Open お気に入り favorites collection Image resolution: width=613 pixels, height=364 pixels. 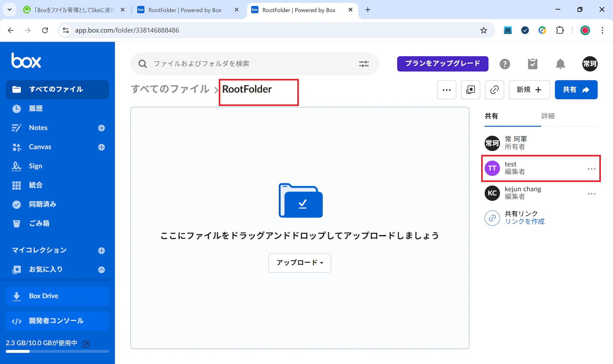click(x=46, y=269)
